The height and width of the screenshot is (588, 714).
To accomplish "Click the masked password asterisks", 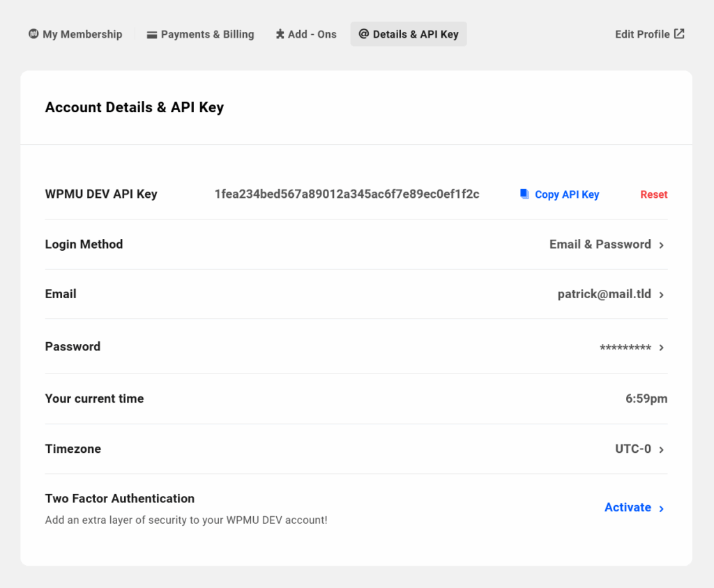I will pos(625,348).
